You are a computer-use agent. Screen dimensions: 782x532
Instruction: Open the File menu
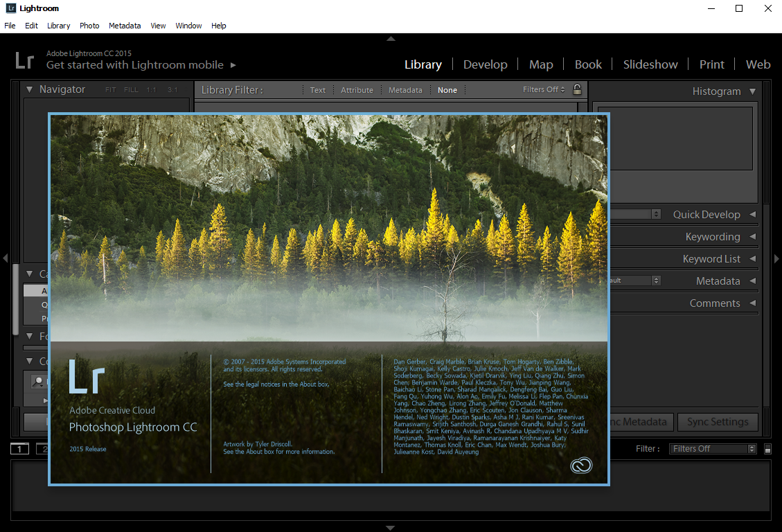coord(10,26)
